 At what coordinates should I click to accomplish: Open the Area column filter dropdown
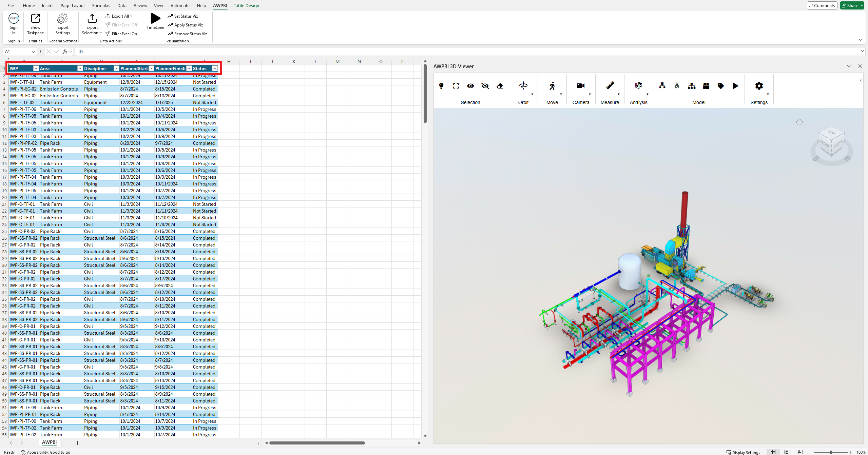80,68
